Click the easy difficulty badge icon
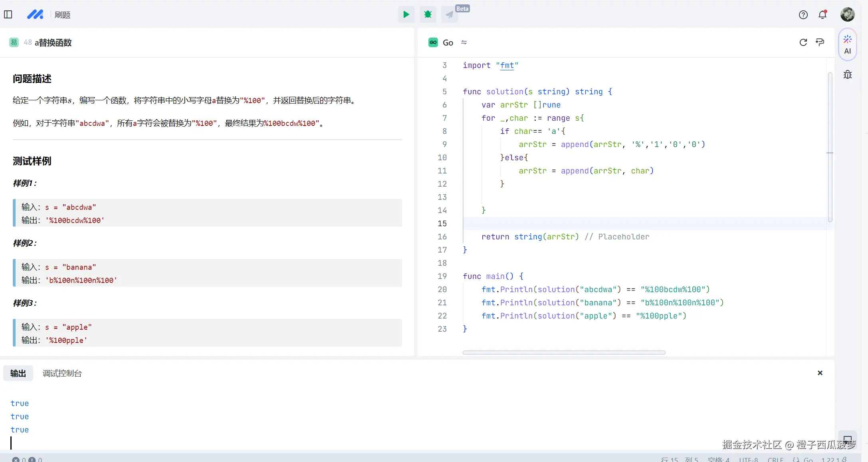 [14, 42]
